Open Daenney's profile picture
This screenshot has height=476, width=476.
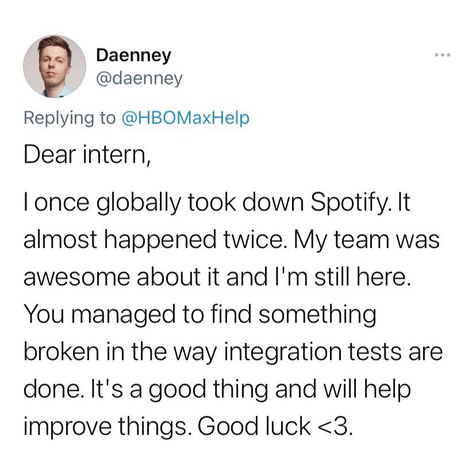coord(55,66)
